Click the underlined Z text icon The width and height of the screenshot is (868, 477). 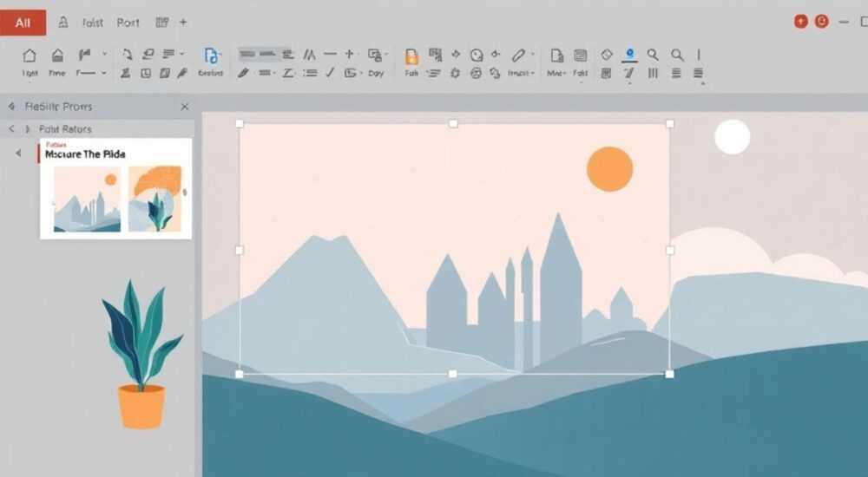pyautogui.click(x=288, y=73)
